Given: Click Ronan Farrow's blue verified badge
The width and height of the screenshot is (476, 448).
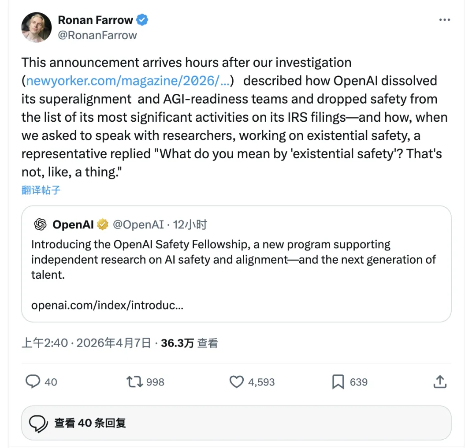Looking at the screenshot, I should click(142, 20).
